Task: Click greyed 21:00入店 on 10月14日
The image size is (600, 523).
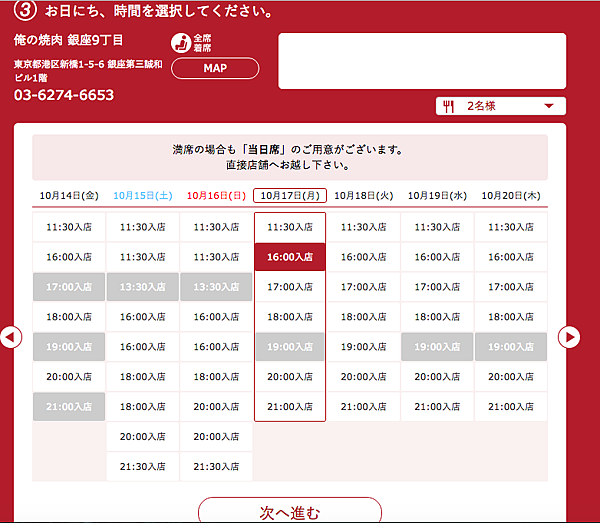Action: pyautogui.click(x=69, y=406)
